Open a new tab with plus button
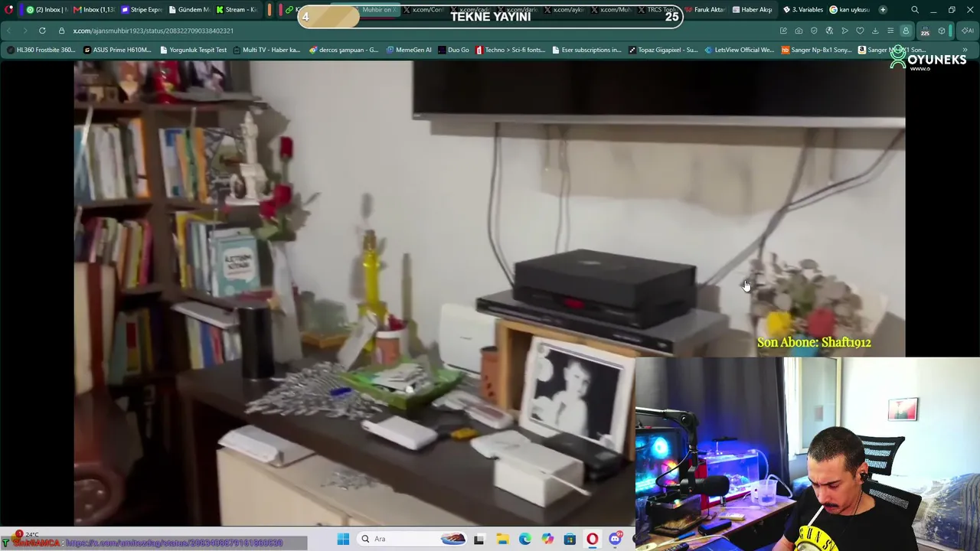 click(883, 10)
